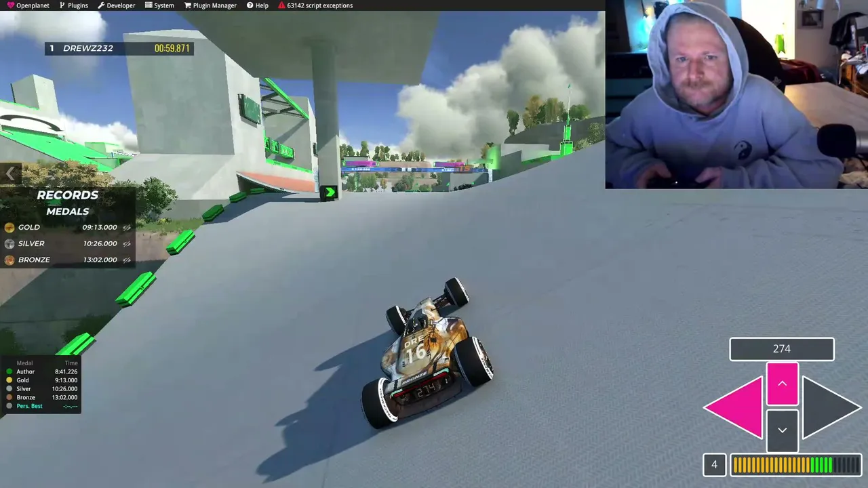Click the Medal column header
Screen dimensions: 868x488
pyautogui.click(x=24, y=363)
